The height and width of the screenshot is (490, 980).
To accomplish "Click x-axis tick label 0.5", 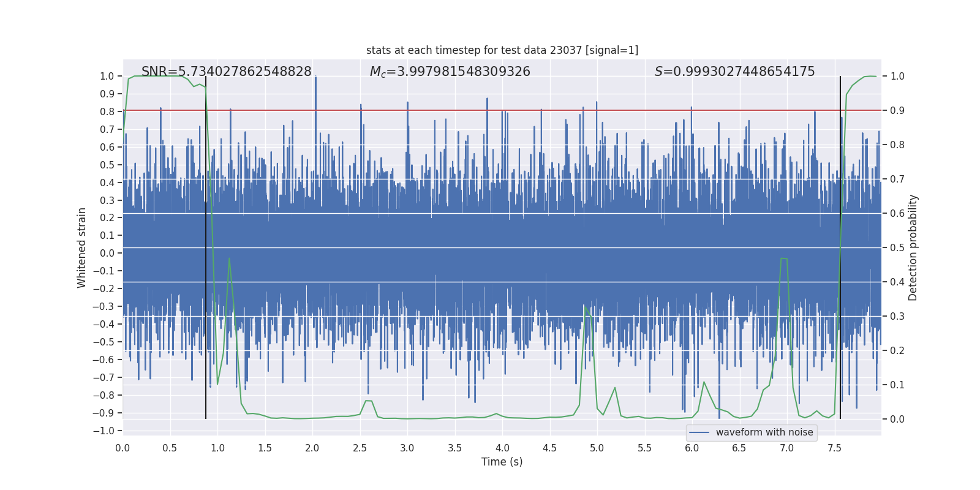I will coord(170,448).
